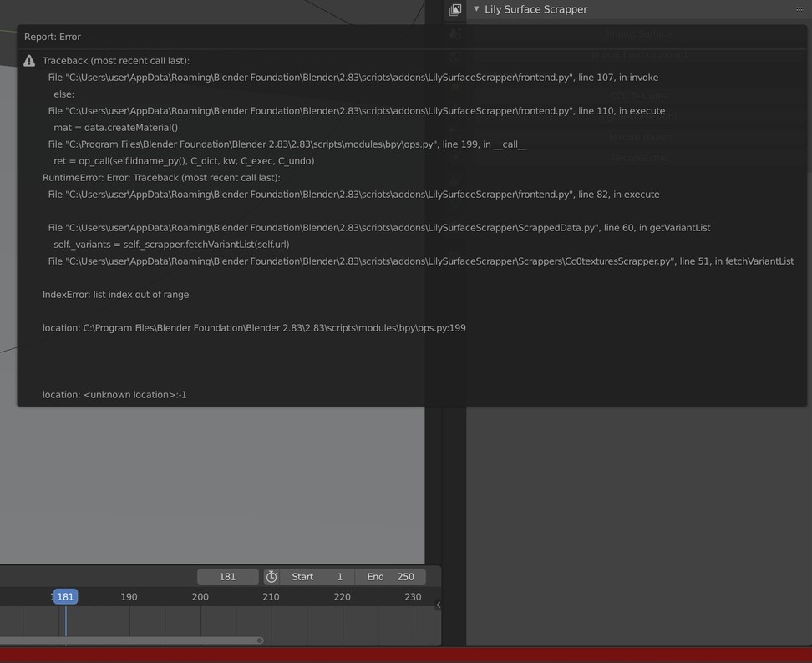
Task: Toggle the preview range clock next to Start field
Action: [271, 576]
